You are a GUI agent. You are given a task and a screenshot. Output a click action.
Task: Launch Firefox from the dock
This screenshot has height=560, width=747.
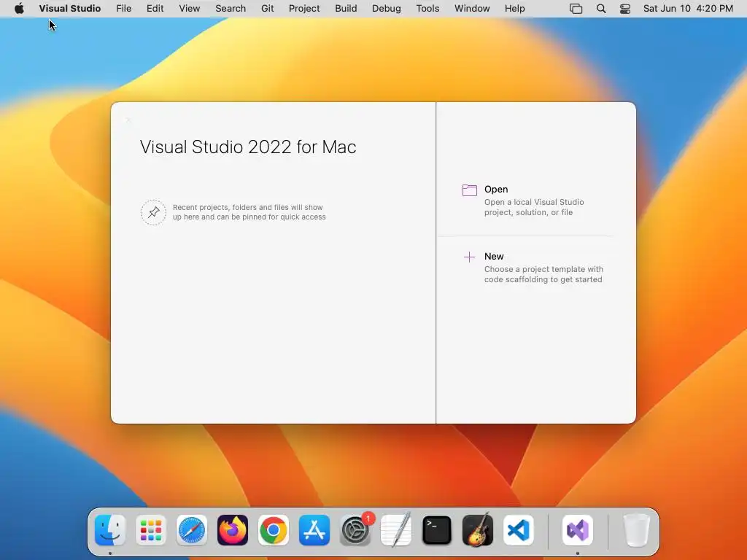pyautogui.click(x=233, y=530)
